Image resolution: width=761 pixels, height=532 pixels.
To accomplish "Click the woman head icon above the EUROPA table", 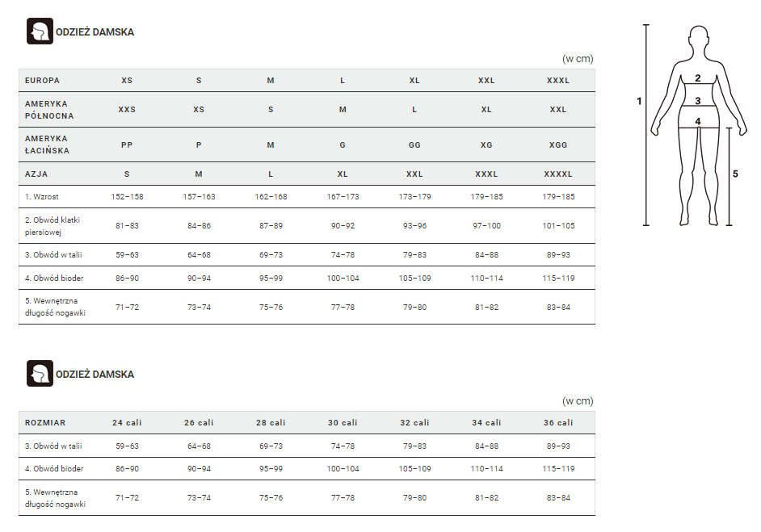I will [x=40, y=31].
